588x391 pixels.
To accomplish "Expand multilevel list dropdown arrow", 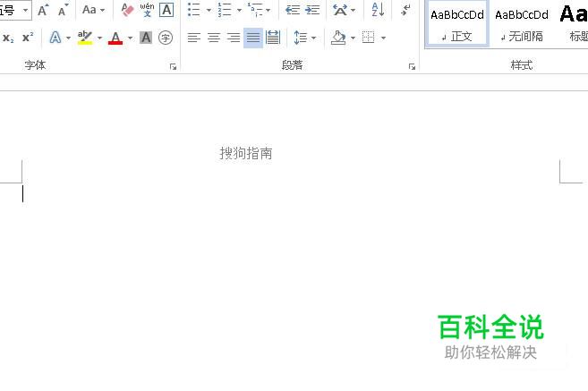I will [268, 10].
